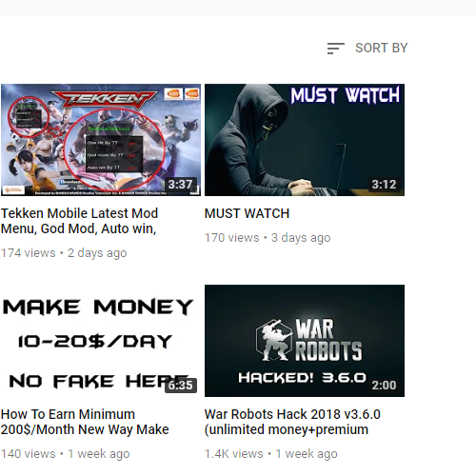Click the 6:35 duration badge
This screenshot has width=476, height=476.
(181, 386)
